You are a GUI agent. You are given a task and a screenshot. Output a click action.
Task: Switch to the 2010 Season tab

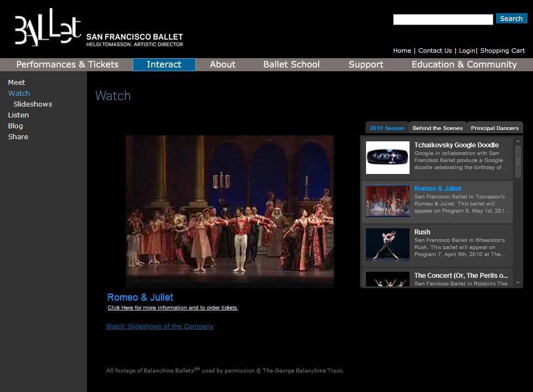point(387,128)
